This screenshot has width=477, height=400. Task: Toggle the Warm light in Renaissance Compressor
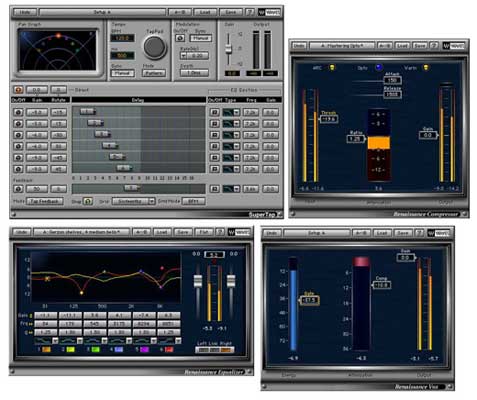[x=426, y=68]
